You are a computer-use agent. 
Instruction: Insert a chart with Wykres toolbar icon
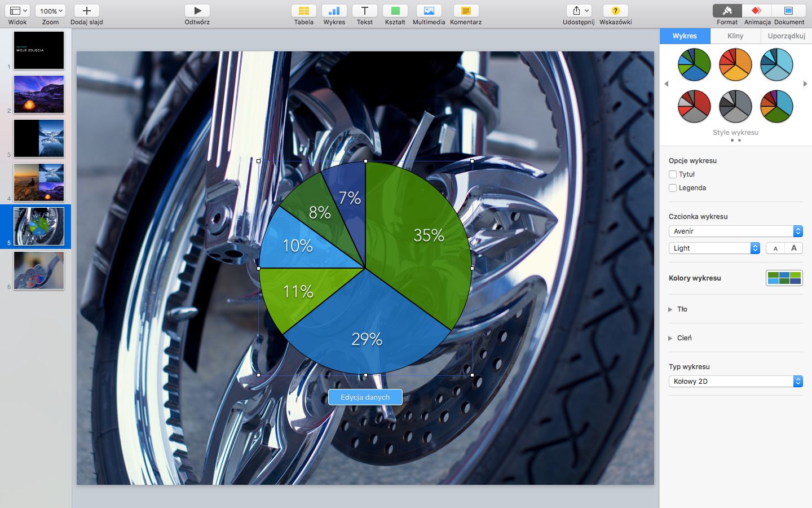coord(334,11)
